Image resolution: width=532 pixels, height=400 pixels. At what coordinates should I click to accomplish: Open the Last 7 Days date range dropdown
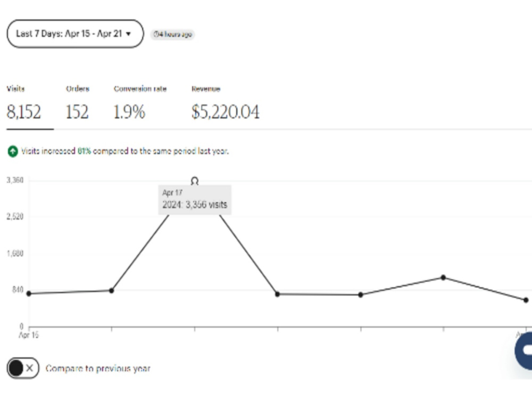(75, 34)
